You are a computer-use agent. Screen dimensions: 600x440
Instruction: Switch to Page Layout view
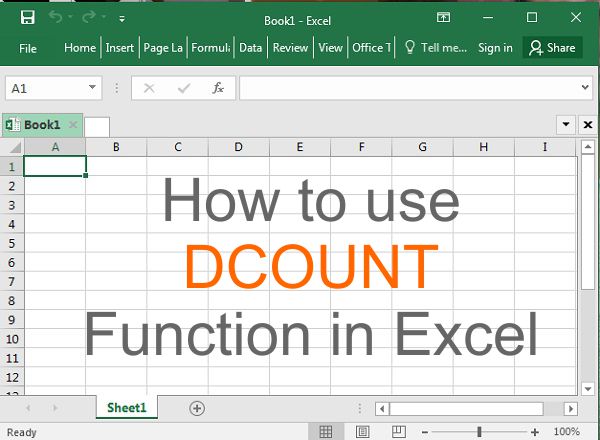click(362, 432)
